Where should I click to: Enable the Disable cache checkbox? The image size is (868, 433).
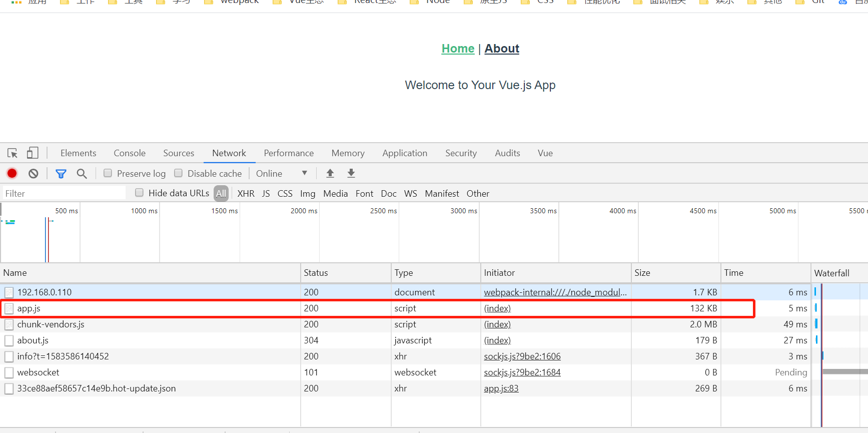(178, 173)
